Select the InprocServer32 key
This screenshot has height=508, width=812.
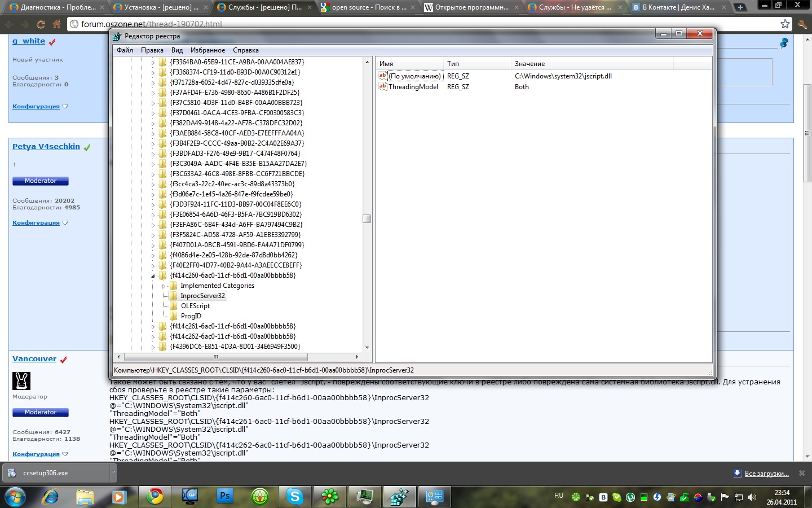click(x=202, y=296)
